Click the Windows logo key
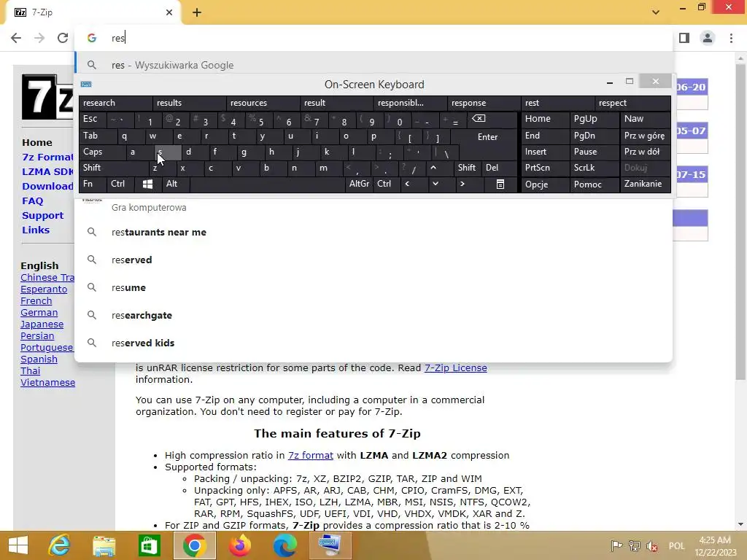The width and height of the screenshot is (747, 560). 147,184
